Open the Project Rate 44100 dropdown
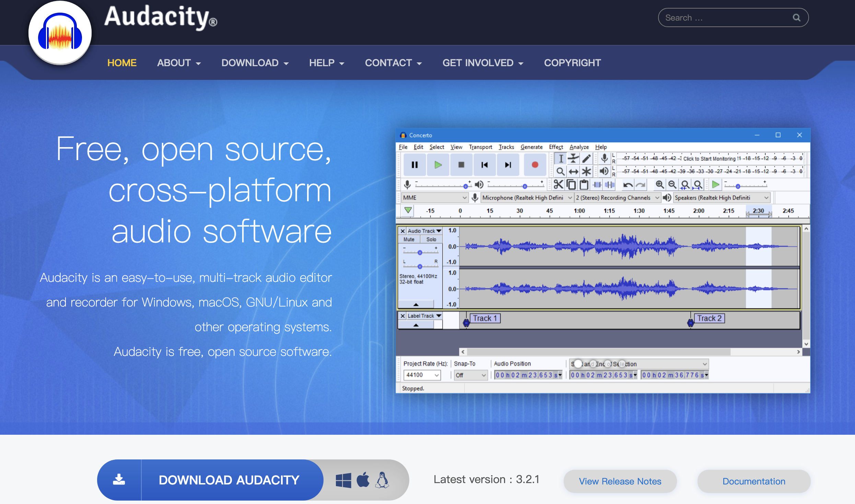The image size is (855, 504). (x=422, y=375)
